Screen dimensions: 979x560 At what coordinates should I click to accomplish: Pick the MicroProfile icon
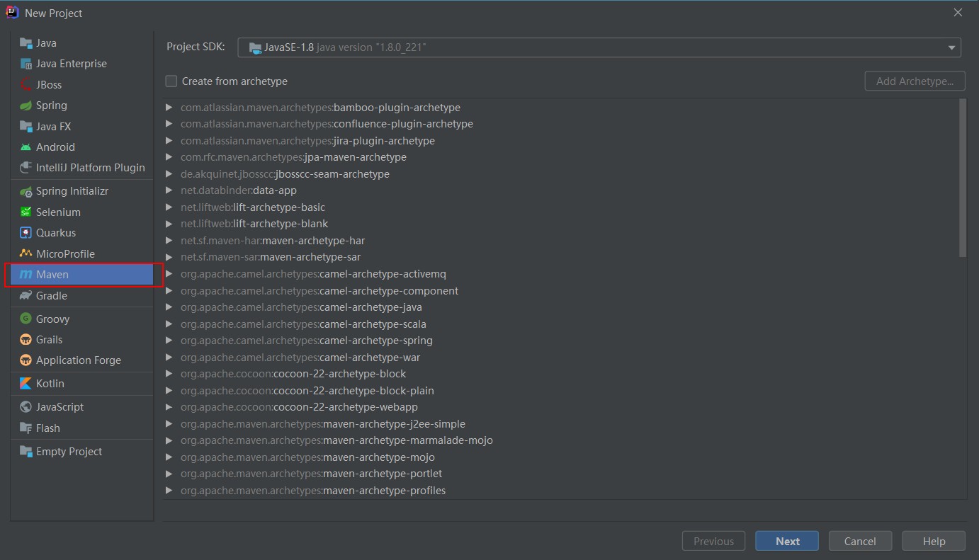click(26, 253)
